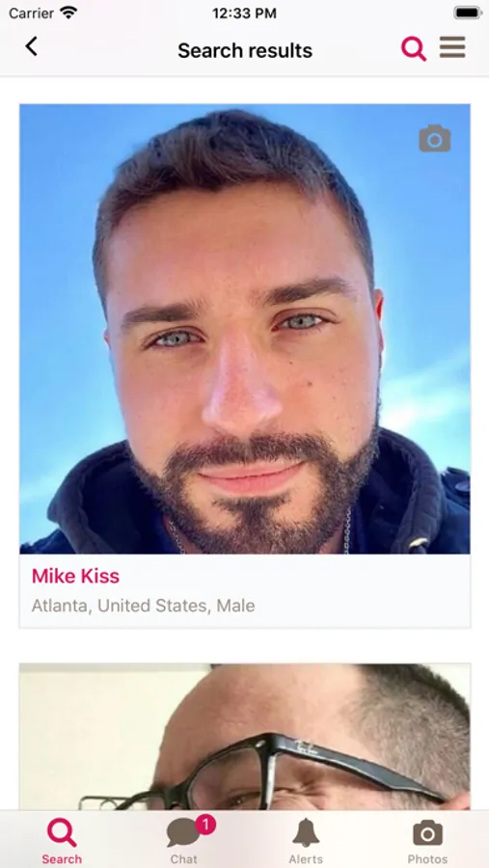
Task: Tap the Search tab label
Action: tap(62, 859)
